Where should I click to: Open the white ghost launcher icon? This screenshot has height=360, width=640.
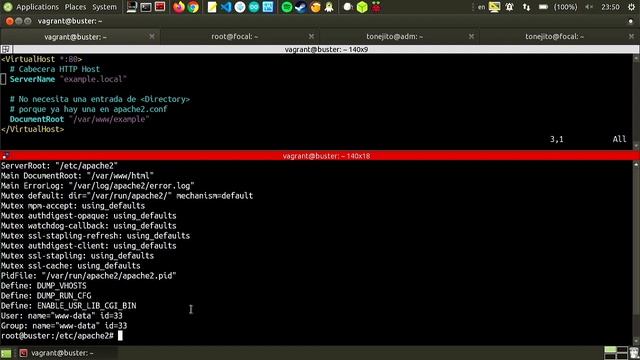tap(329, 7)
